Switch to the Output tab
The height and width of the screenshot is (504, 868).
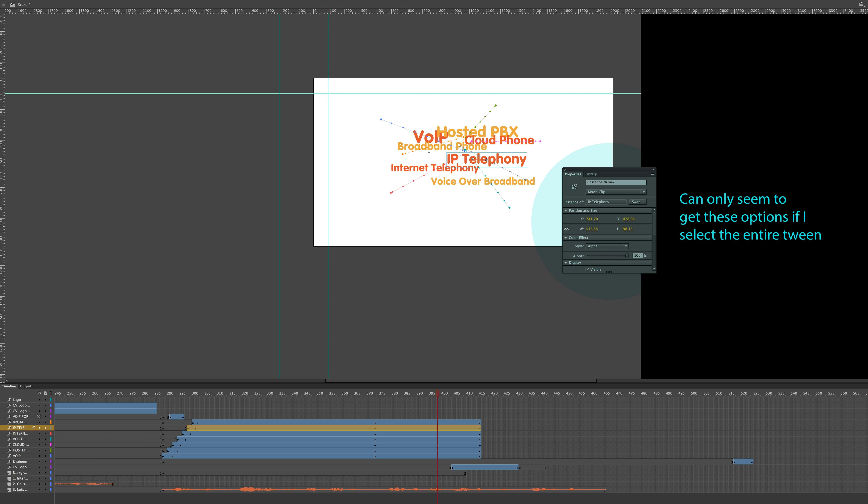click(25, 386)
